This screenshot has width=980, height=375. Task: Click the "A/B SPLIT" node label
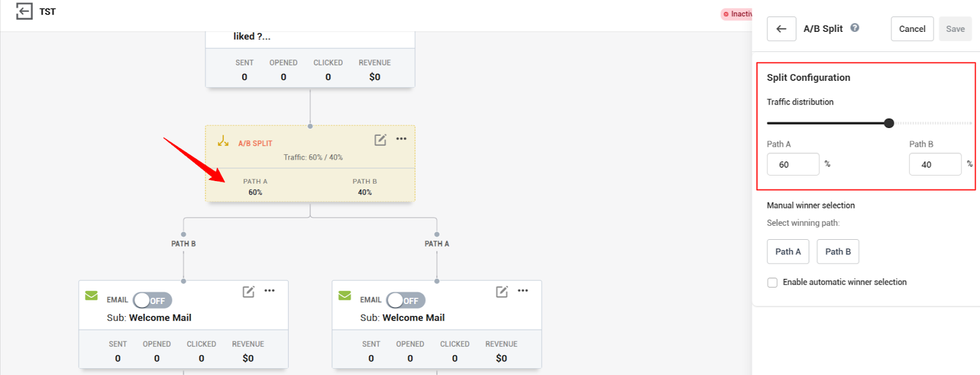pos(255,143)
